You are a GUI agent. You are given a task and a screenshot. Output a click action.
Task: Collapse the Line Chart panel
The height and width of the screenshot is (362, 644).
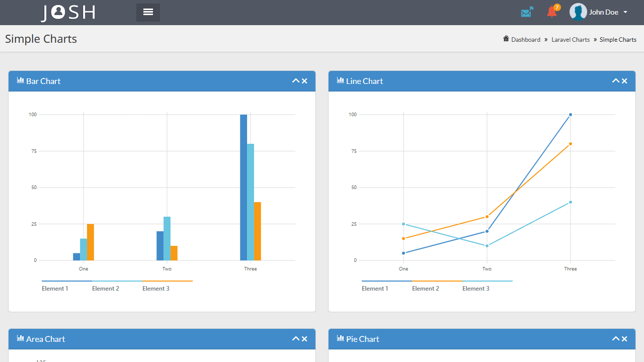tap(616, 81)
